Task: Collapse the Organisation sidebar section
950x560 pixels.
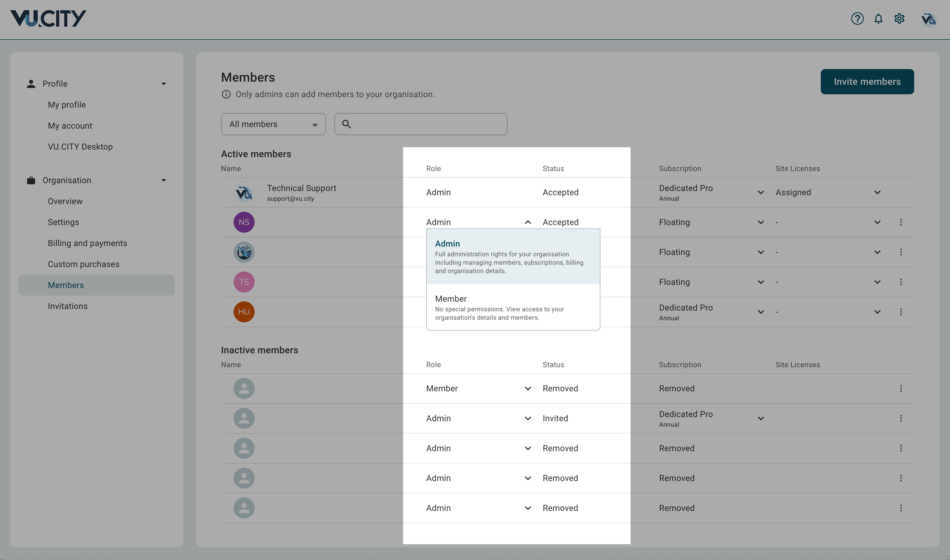Action: point(164,180)
